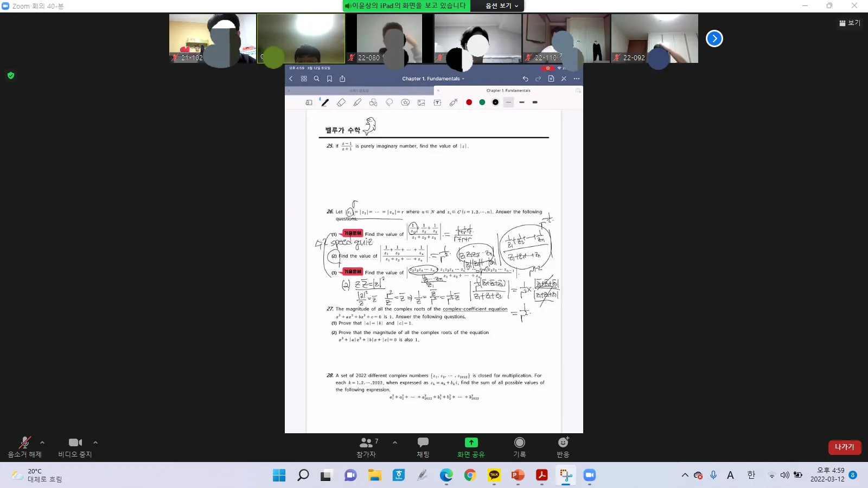Open Chrome from the Windows taskbar
The width and height of the screenshot is (868, 488).
[470, 476]
